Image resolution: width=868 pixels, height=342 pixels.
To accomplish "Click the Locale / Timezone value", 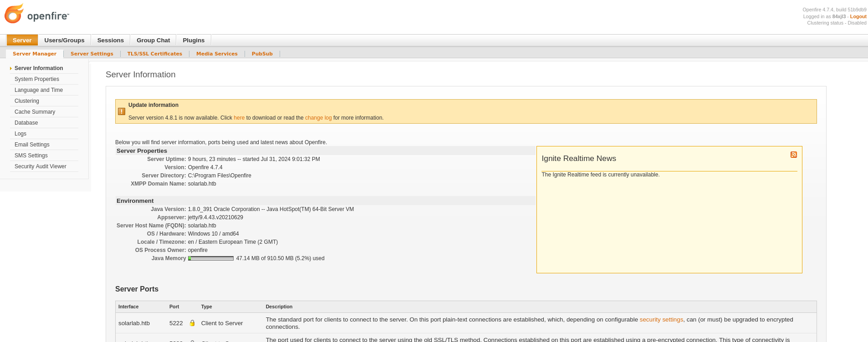I will click(233, 242).
